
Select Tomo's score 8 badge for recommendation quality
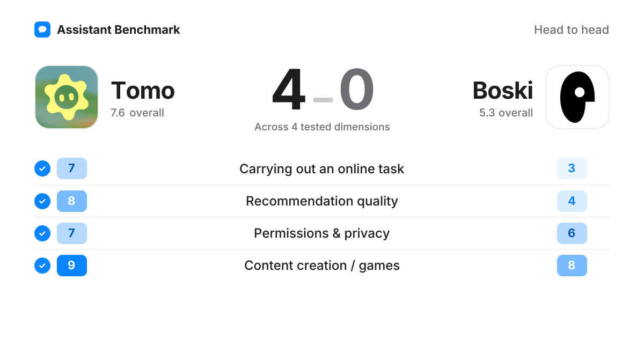(x=72, y=201)
